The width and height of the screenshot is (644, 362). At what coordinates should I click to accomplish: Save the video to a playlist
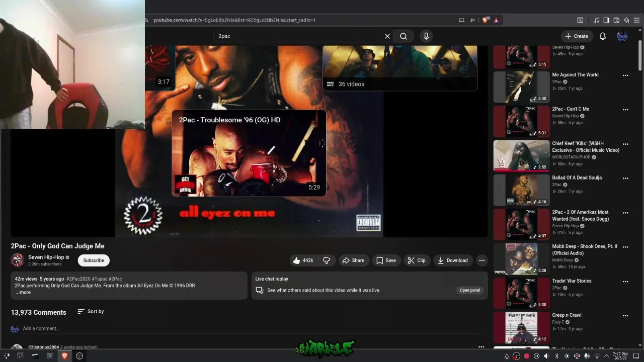(386, 260)
